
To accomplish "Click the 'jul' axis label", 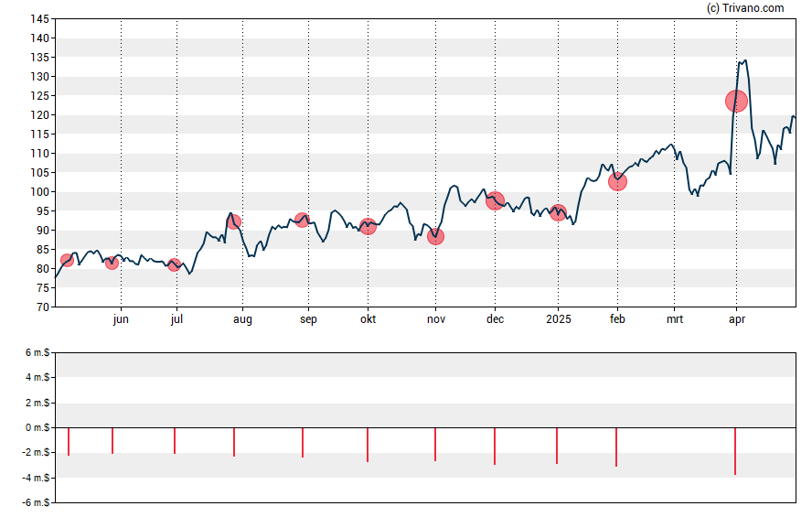I will [176, 319].
